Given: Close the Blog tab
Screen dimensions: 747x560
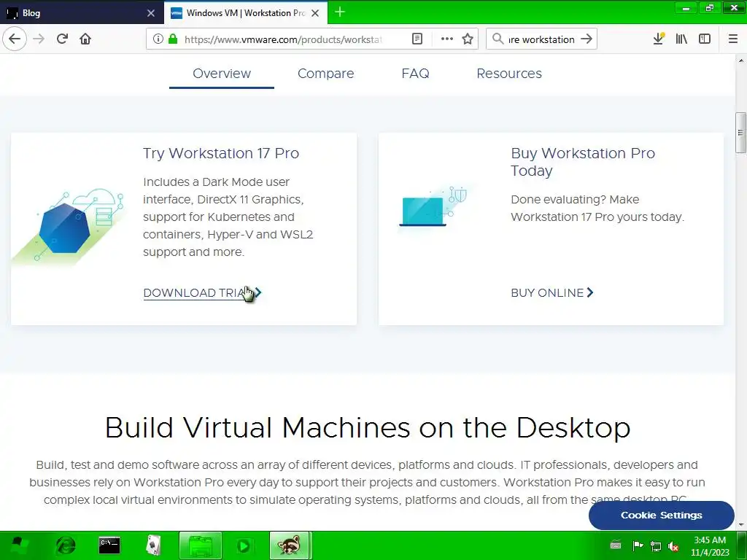Looking at the screenshot, I should (151, 13).
